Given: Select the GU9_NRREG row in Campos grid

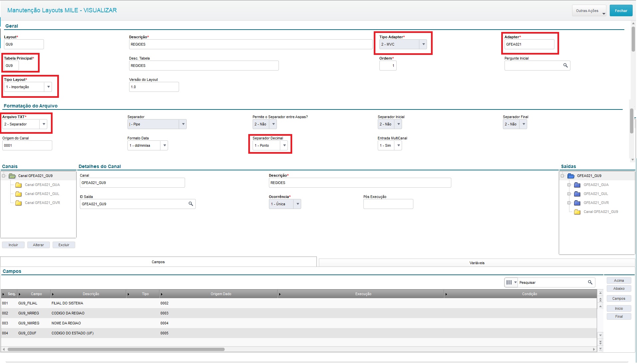Looking at the screenshot, I should (299, 313).
